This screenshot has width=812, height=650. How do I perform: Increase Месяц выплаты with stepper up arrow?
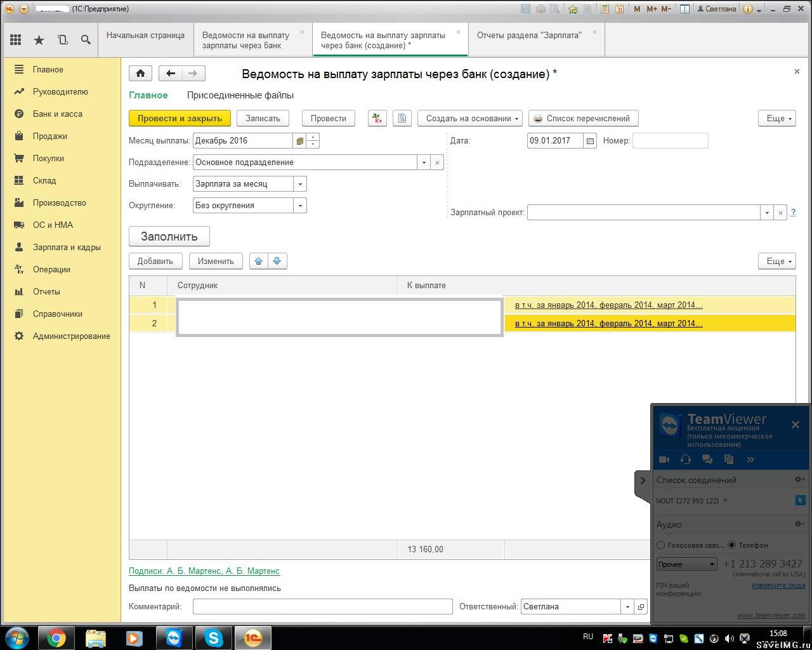(x=313, y=137)
